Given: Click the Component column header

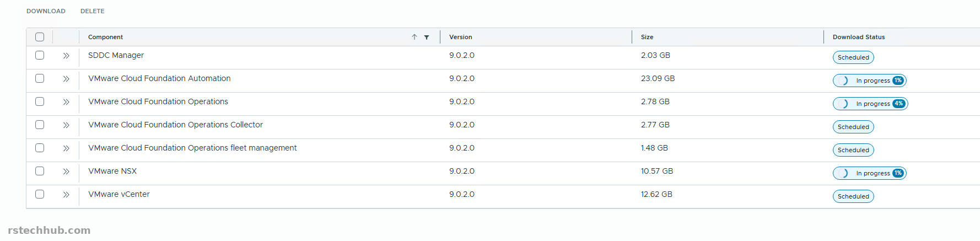Looking at the screenshot, I should [x=105, y=37].
